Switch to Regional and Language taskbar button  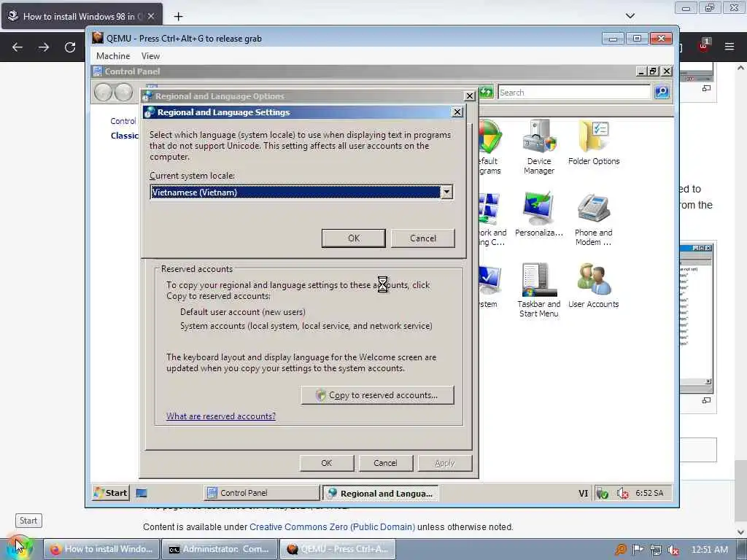[x=381, y=494]
